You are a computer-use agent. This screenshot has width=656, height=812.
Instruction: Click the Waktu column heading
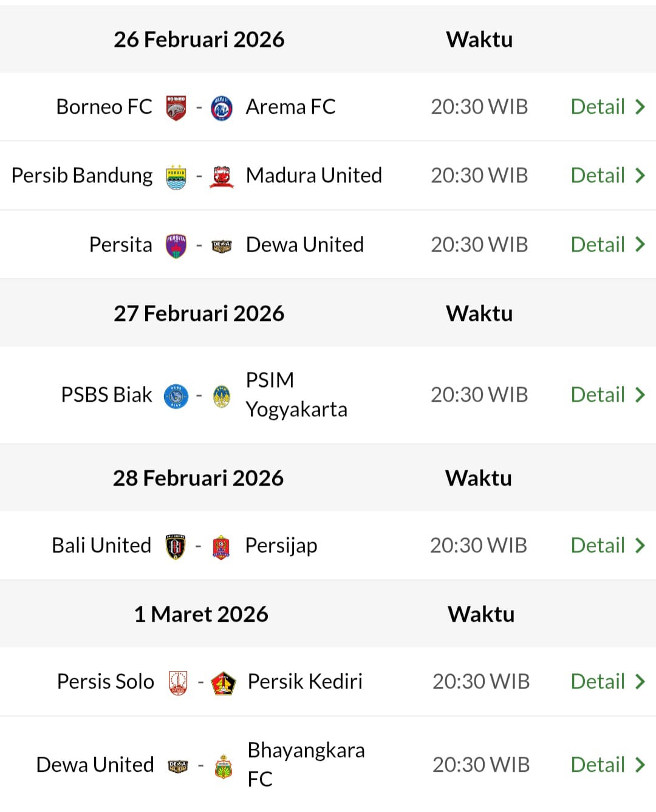point(479,39)
